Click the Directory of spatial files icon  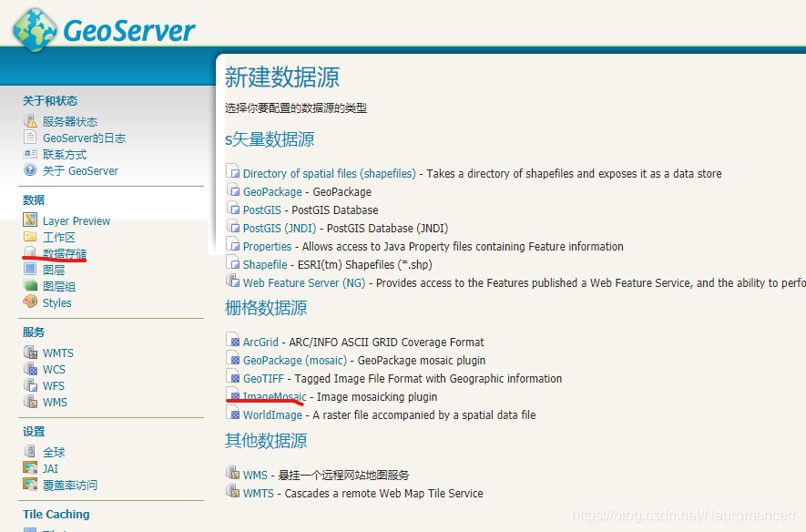pyautogui.click(x=233, y=171)
